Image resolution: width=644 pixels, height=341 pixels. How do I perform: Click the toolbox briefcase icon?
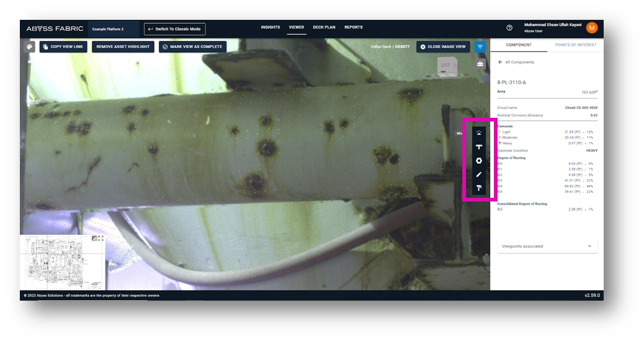click(x=480, y=64)
